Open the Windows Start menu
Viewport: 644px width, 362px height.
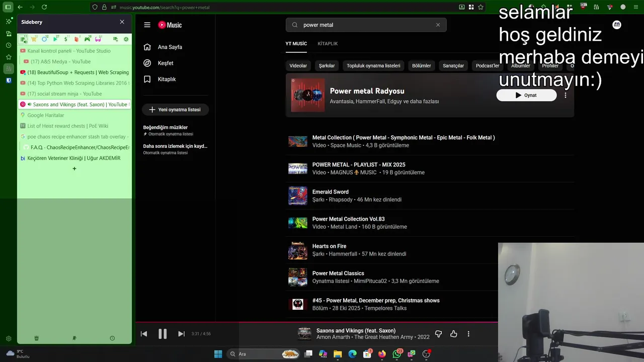(x=218, y=354)
